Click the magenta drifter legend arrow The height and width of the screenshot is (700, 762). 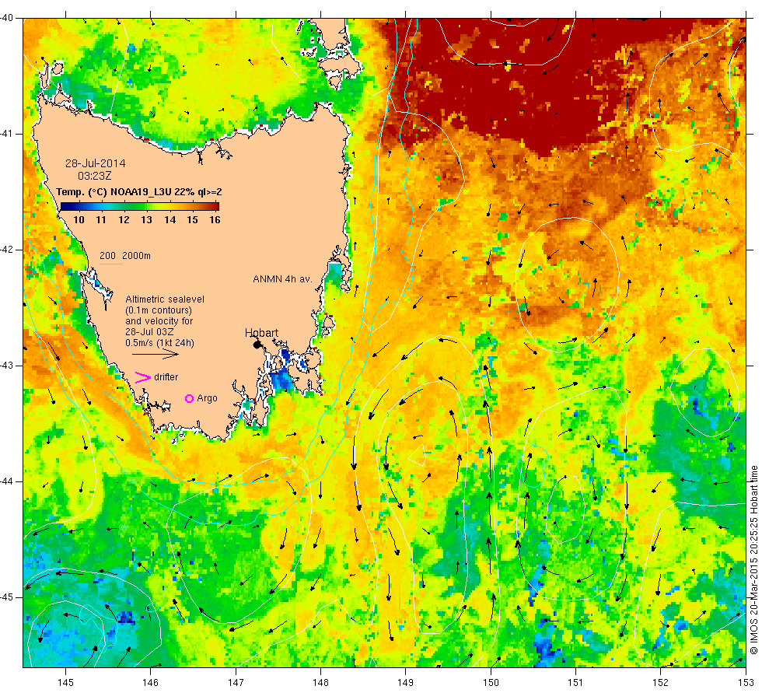coord(143,377)
